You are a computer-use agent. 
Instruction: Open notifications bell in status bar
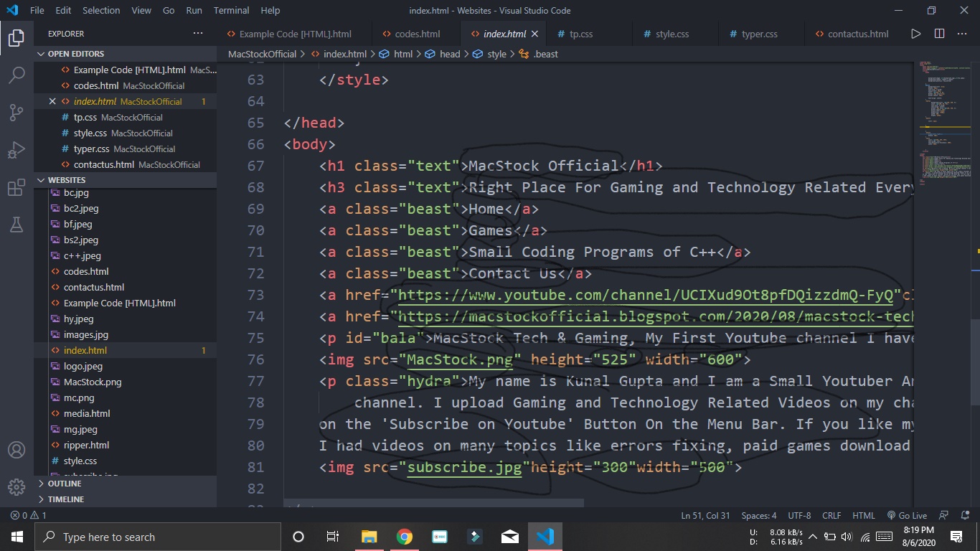[x=964, y=515]
